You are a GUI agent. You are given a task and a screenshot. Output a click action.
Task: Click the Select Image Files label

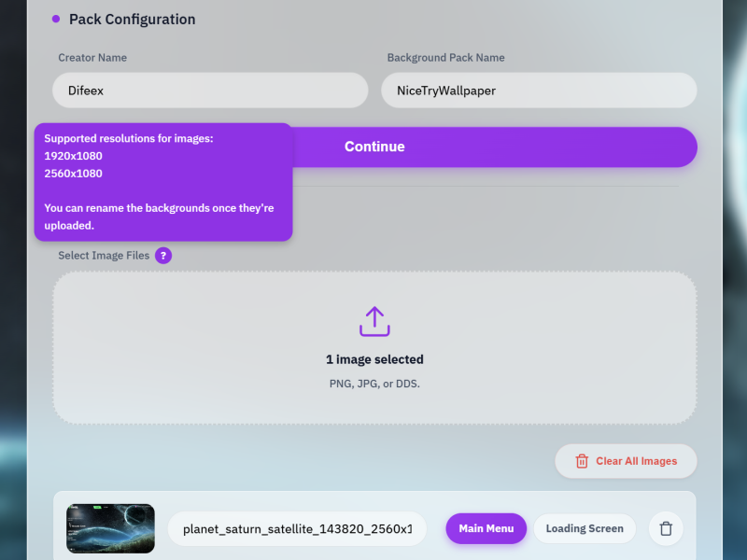click(x=104, y=256)
